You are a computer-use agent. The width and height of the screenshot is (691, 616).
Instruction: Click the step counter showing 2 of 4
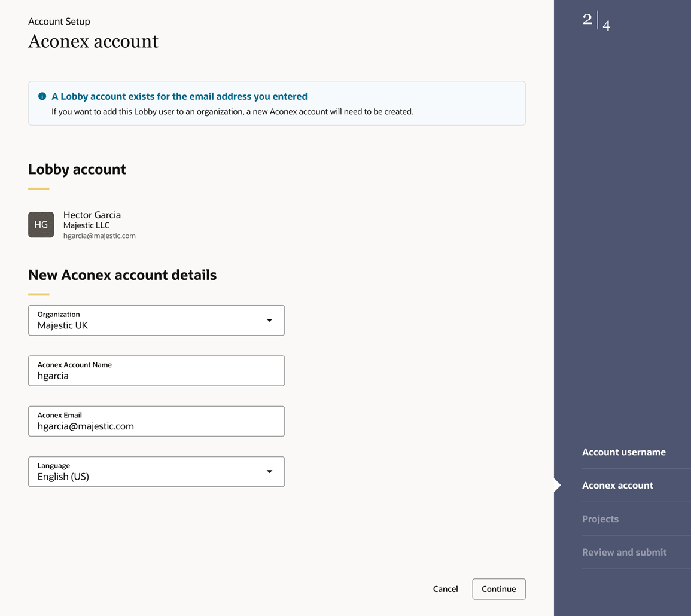pyautogui.click(x=596, y=22)
